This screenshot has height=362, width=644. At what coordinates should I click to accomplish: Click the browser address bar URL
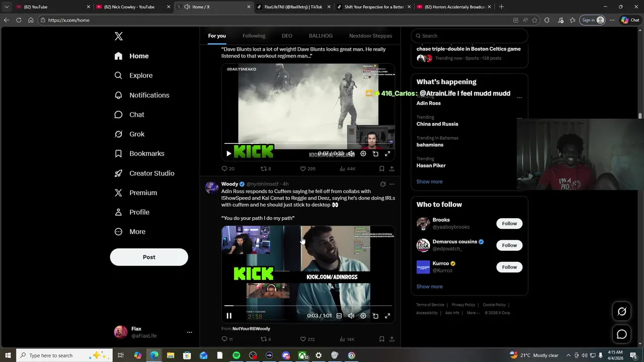69,20
